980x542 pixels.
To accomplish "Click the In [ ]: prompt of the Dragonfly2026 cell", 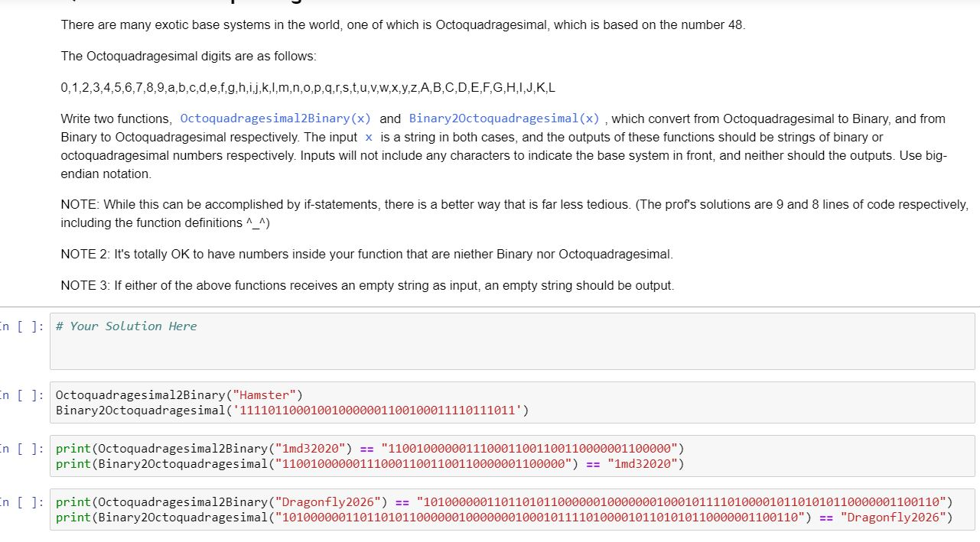I will (18, 502).
